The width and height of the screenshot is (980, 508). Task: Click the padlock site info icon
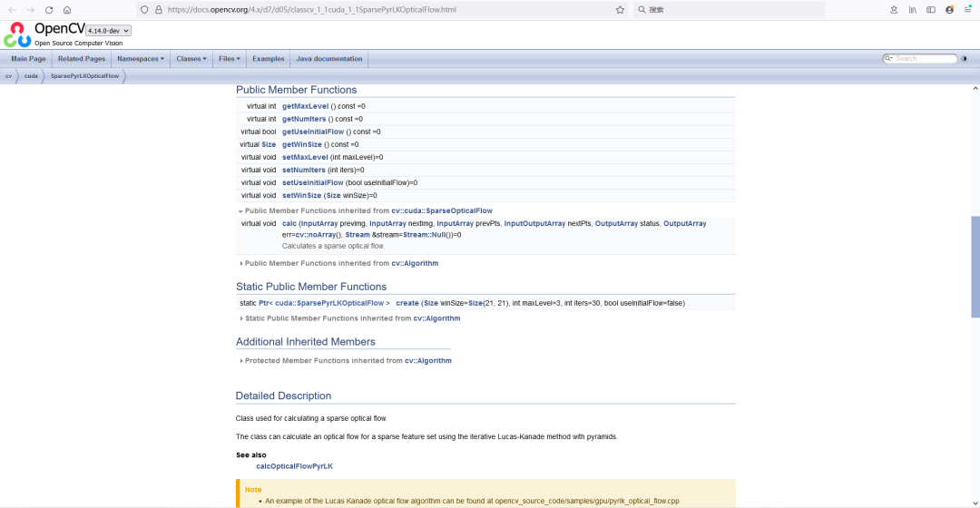(158, 10)
